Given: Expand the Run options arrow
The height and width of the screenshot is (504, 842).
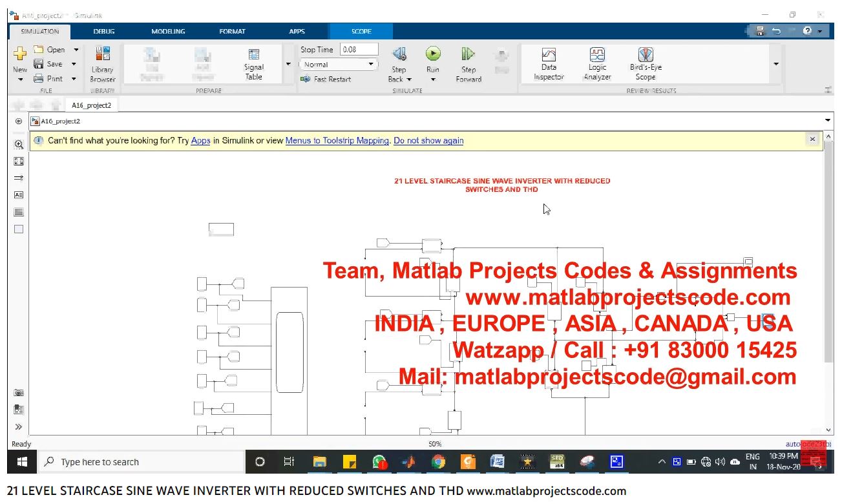Looking at the screenshot, I should tap(433, 79).
